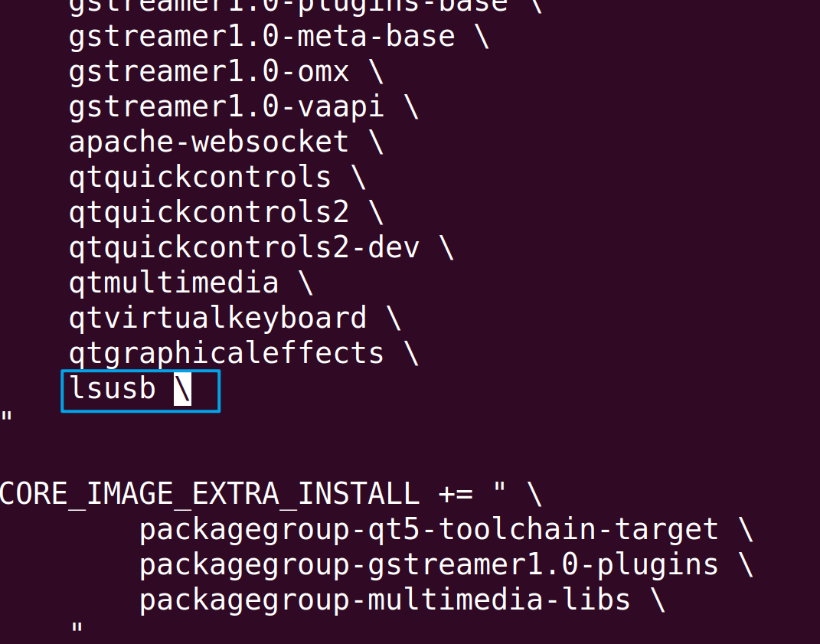Screen dimensions: 820x644
Task: Select the apache-websocket line
Action: tap(208, 142)
